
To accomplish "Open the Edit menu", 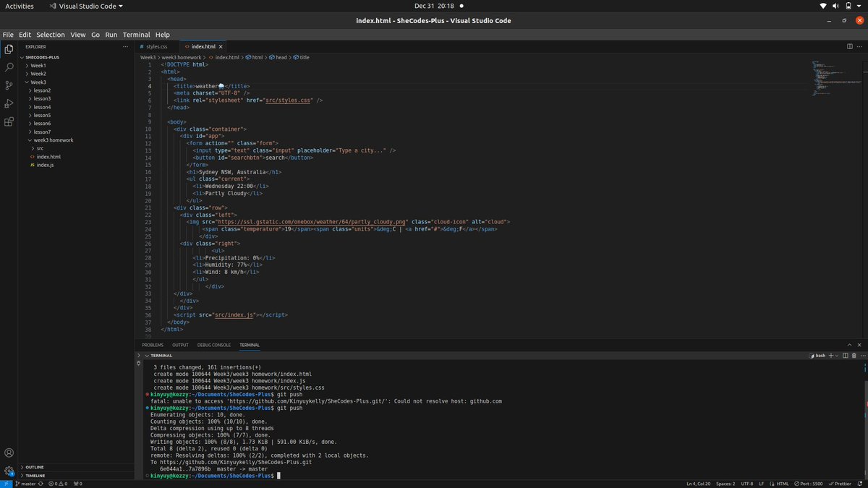I will (x=25, y=35).
